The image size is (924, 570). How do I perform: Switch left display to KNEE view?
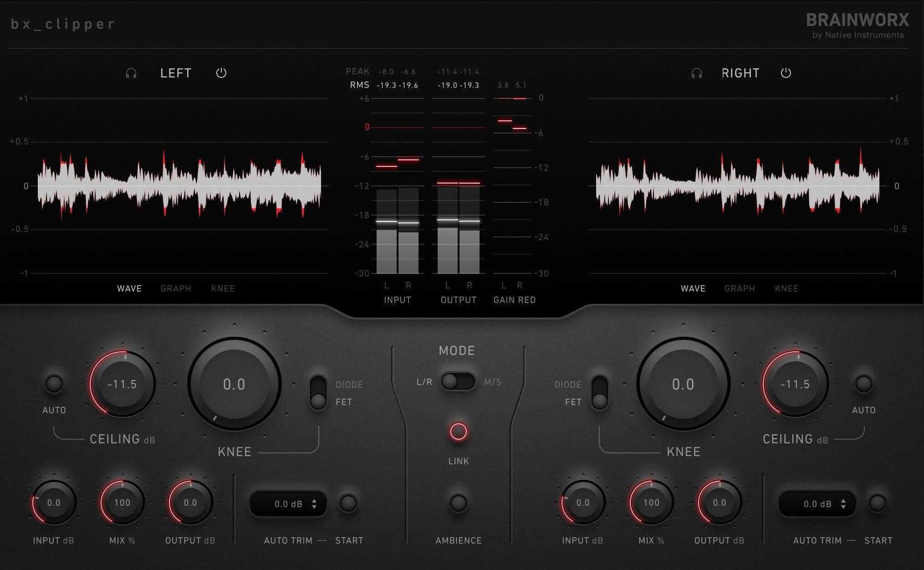coord(223,288)
